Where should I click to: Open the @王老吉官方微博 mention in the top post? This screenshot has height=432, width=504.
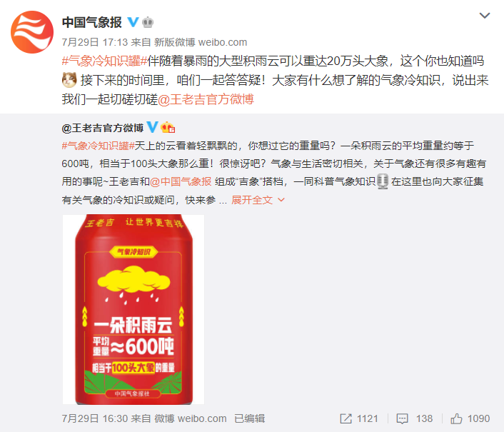206,99
